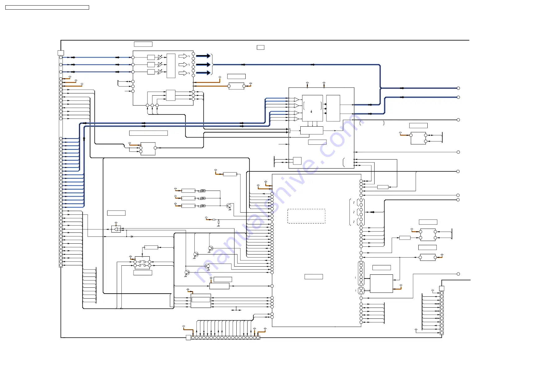Click the square tag starting the bottom pin row
Image resolution: width=555 pixels, height=392 pixels.
[x=188, y=338]
